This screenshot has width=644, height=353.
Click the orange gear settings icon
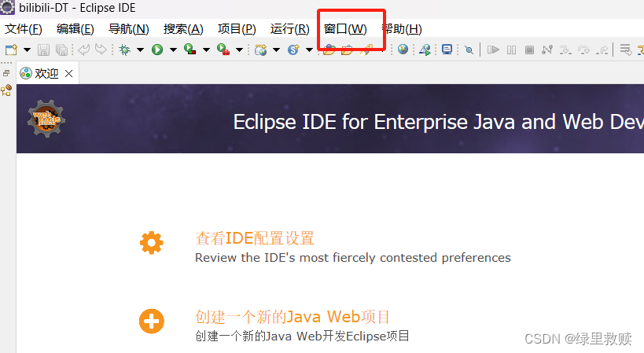(x=152, y=243)
